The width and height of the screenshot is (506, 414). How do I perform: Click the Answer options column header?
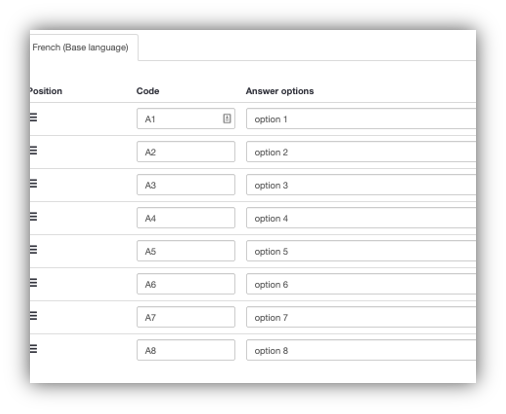click(280, 91)
